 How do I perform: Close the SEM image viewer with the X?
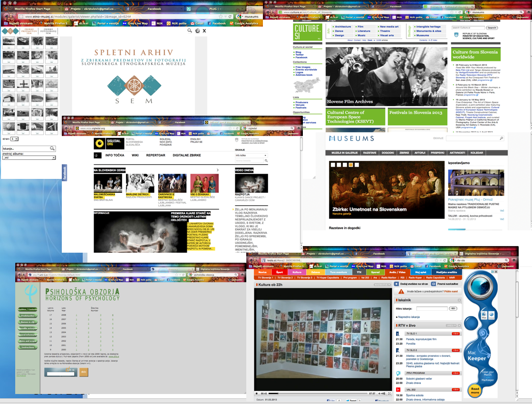[204, 30]
